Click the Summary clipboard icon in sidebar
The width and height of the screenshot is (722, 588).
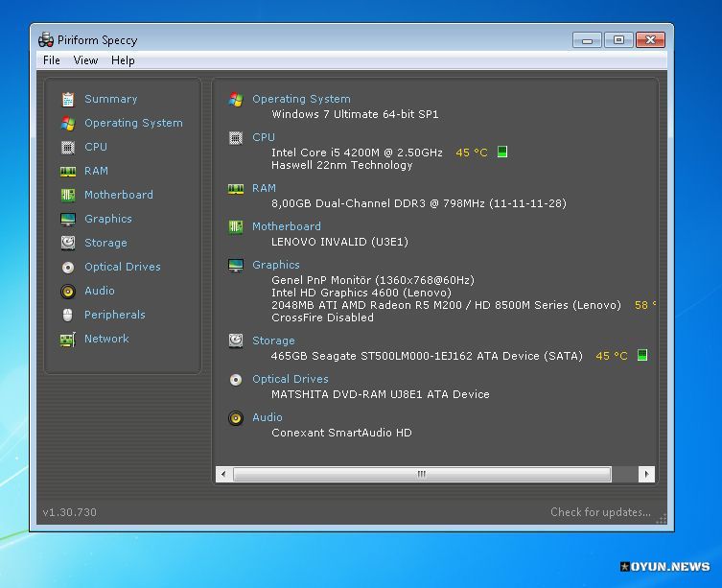pyautogui.click(x=68, y=99)
